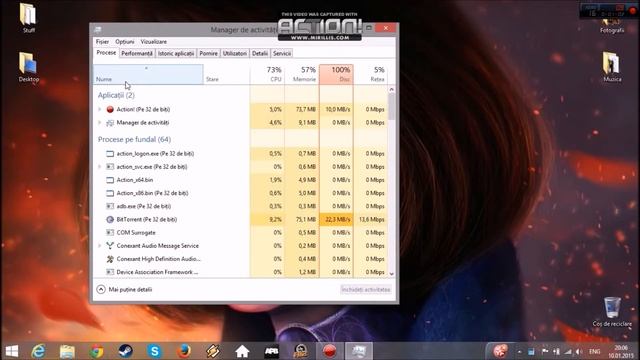
Task: Click the process list scrollbar thumb
Action: pos(391,107)
